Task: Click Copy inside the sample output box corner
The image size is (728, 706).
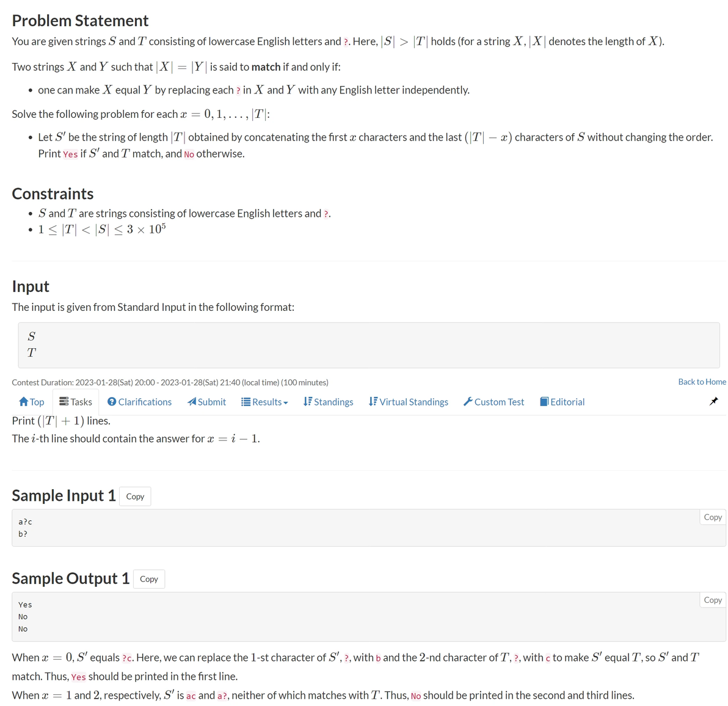Action: tap(712, 600)
